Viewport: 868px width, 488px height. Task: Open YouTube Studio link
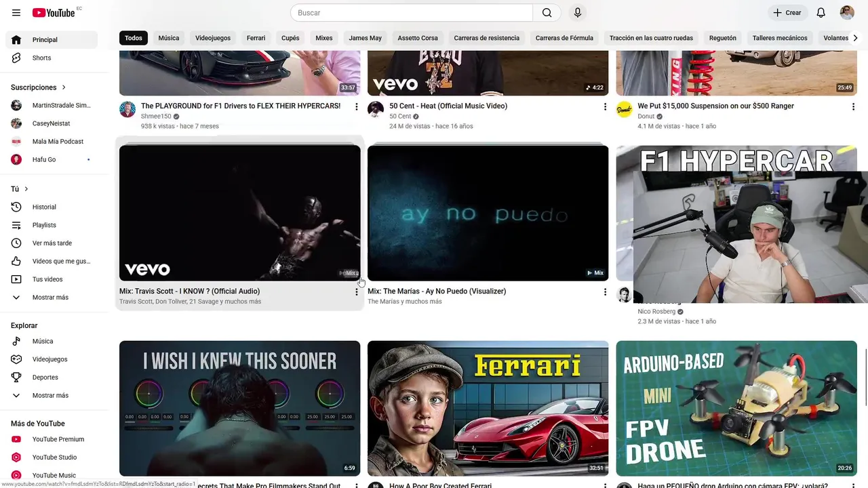click(x=52, y=457)
